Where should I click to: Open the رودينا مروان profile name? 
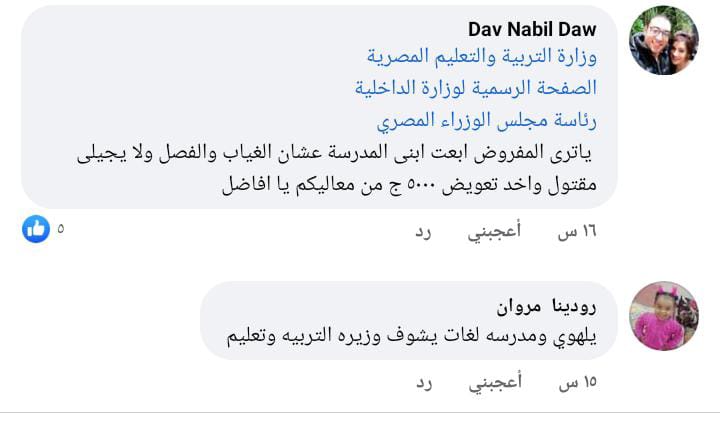[547, 305]
